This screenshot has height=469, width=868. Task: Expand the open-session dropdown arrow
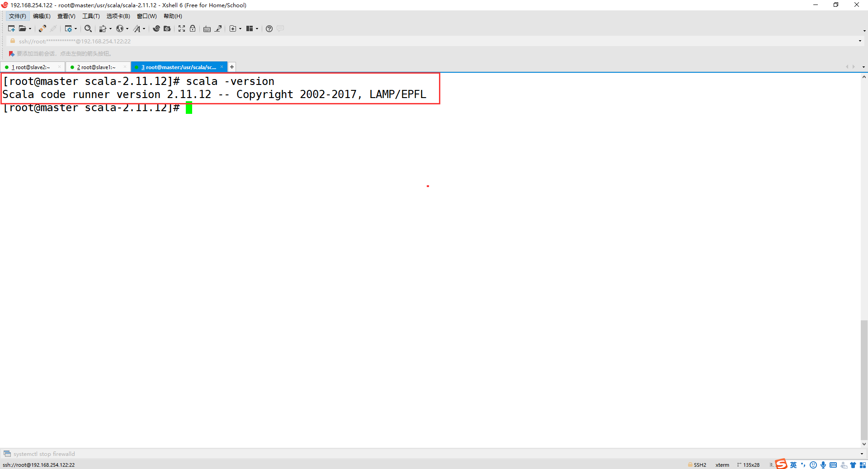coord(30,28)
